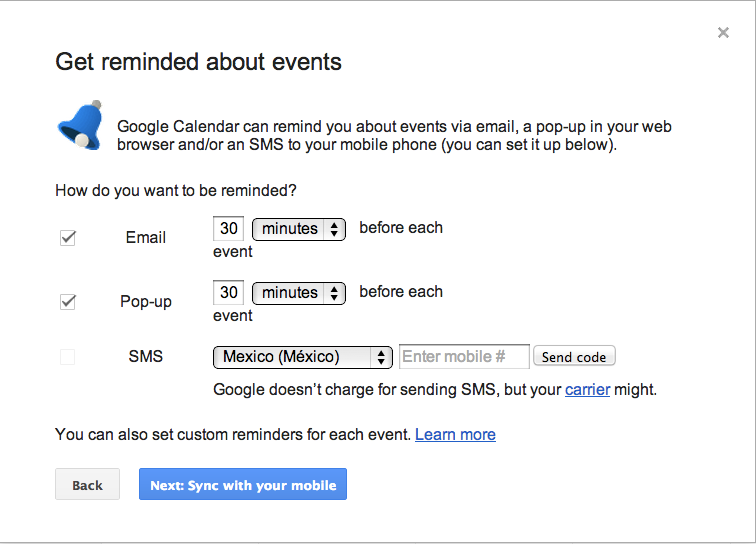
Task: Expand the Mexico (México) country dropdown
Action: [x=303, y=357]
